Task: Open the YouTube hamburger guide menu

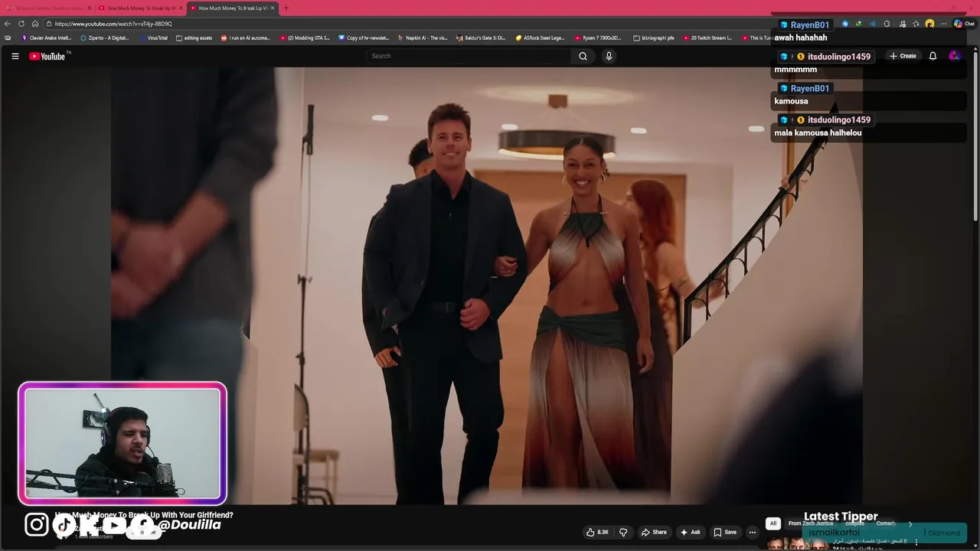Action: click(x=15, y=56)
